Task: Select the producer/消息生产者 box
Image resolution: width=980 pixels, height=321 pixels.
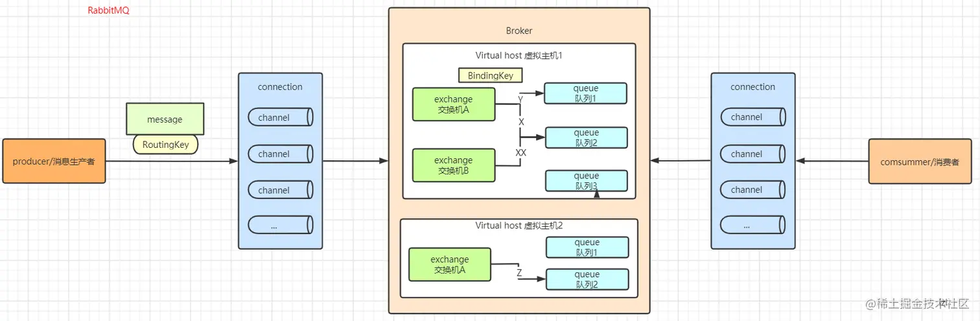Action: point(54,161)
